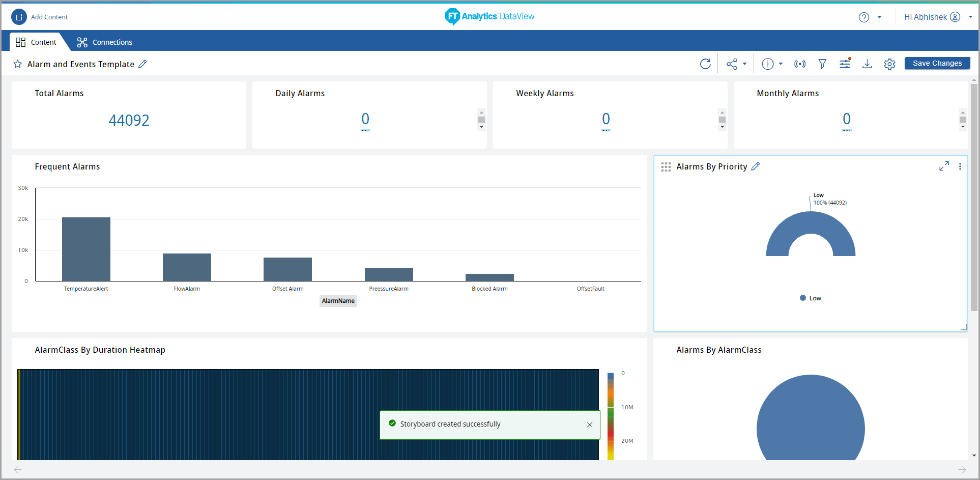Toggle the Low legend item in pie chart
The height and width of the screenshot is (480, 980).
pos(811,298)
